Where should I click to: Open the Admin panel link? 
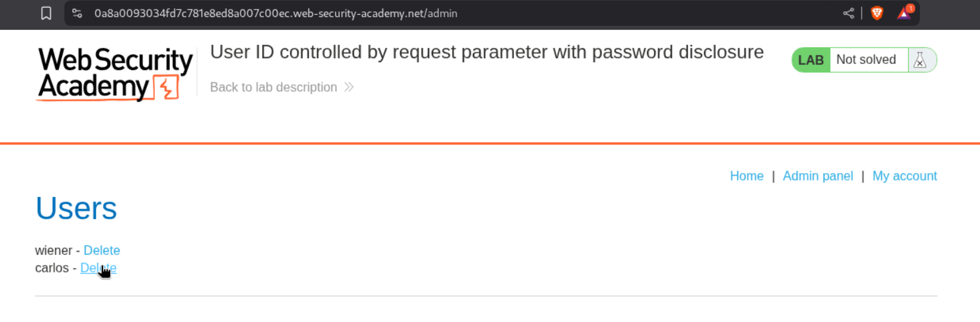click(818, 176)
